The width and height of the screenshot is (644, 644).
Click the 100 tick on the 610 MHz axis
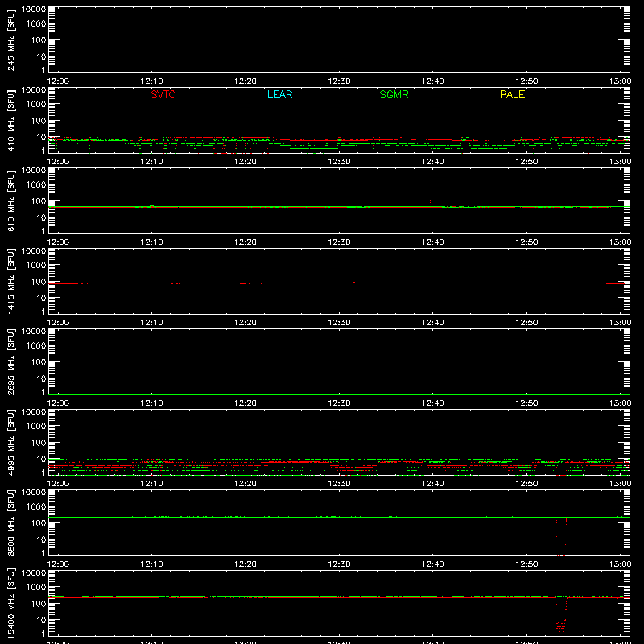39,201
